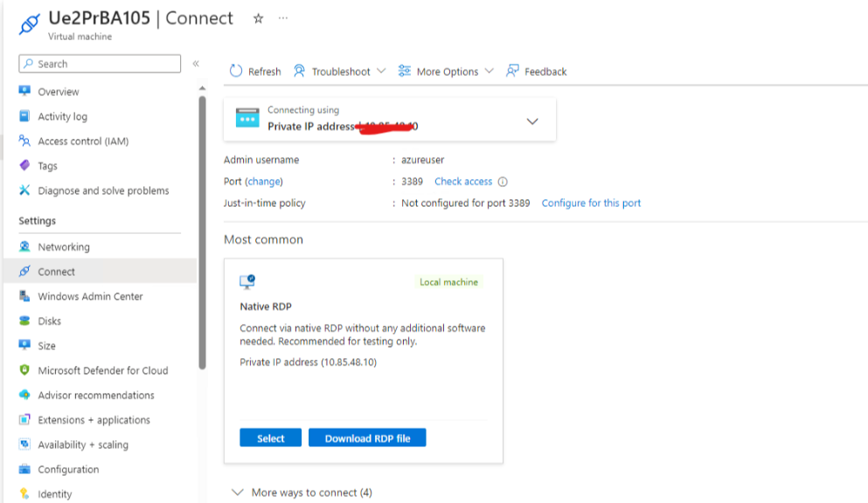This screenshot has width=868, height=503.
Task: Click the Extensions + applications icon
Action: (x=24, y=419)
